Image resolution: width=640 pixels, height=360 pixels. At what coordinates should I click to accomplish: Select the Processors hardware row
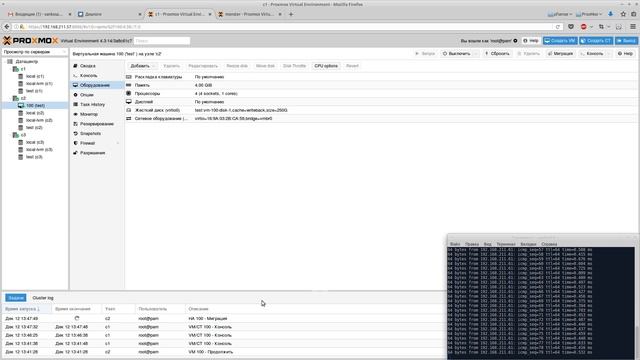(381, 93)
